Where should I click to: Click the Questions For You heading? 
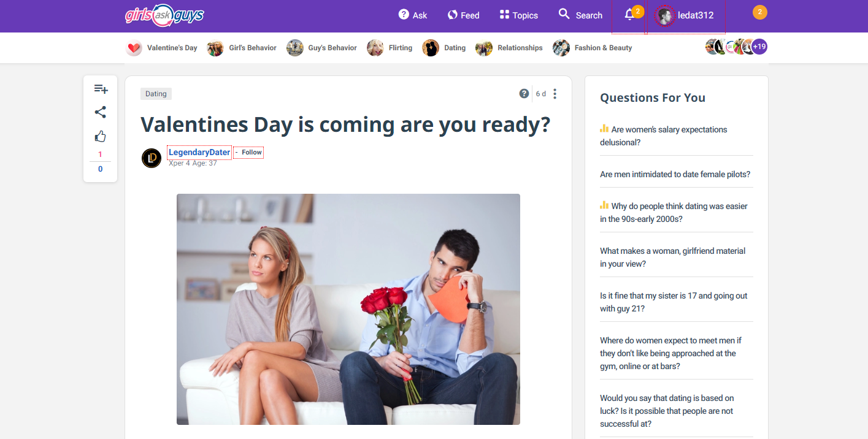click(653, 97)
